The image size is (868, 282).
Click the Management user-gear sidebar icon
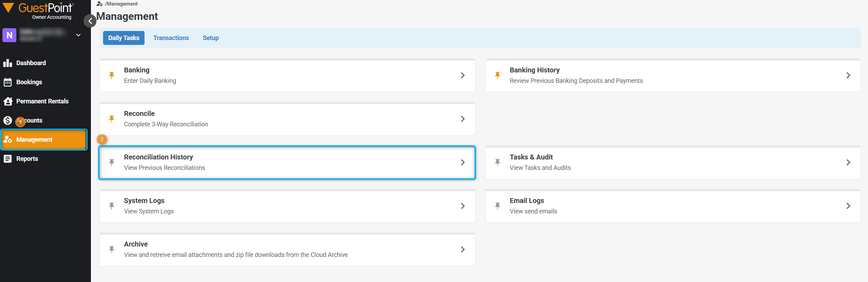[x=8, y=140]
